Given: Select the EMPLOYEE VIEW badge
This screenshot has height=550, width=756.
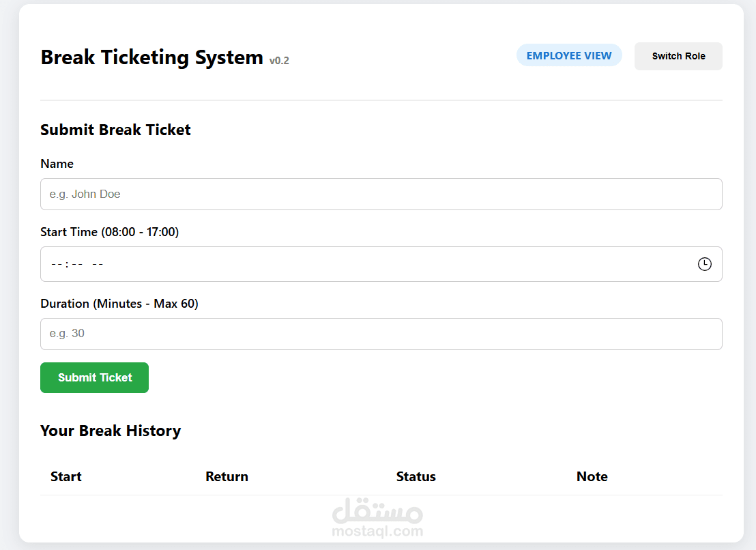Looking at the screenshot, I should click(x=569, y=55).
